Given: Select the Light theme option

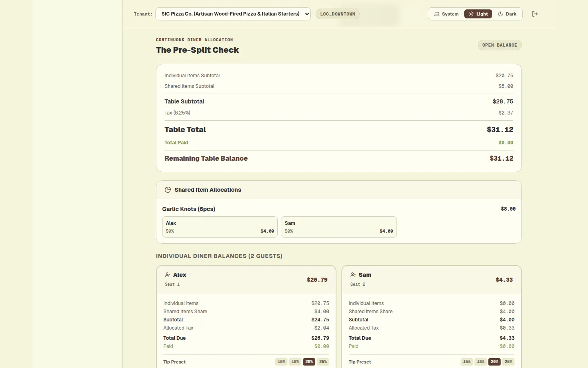Looking at the screenshot, I should (478, 14).
